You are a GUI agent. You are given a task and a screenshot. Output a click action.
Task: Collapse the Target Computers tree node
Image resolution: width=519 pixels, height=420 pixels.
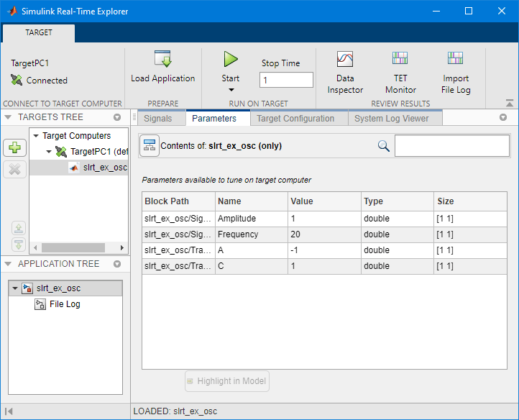(36, 136)
